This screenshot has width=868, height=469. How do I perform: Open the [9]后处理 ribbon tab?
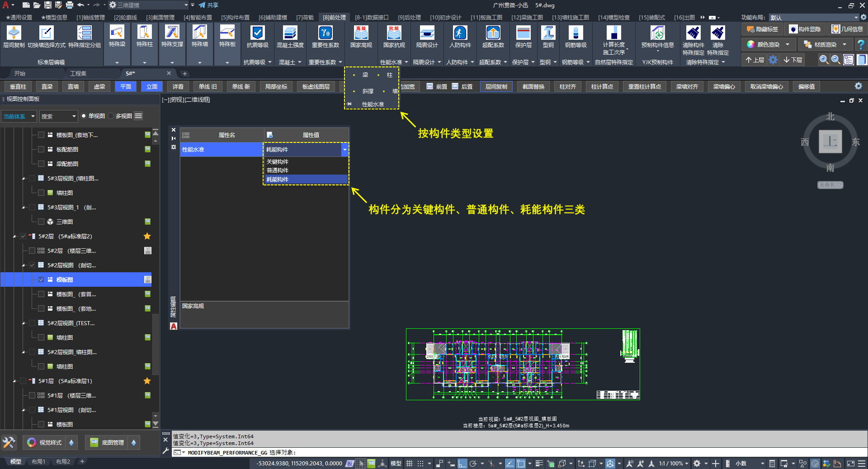pos(409,18)
